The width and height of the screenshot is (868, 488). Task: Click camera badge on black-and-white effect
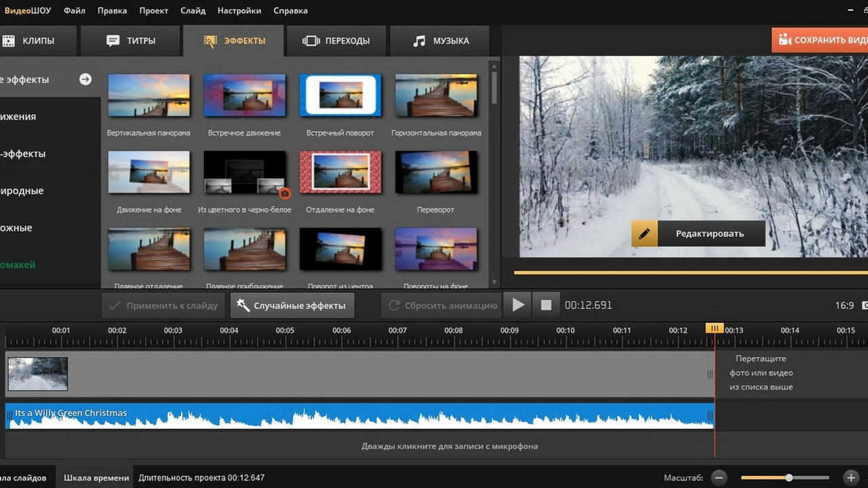click(285, 193)
